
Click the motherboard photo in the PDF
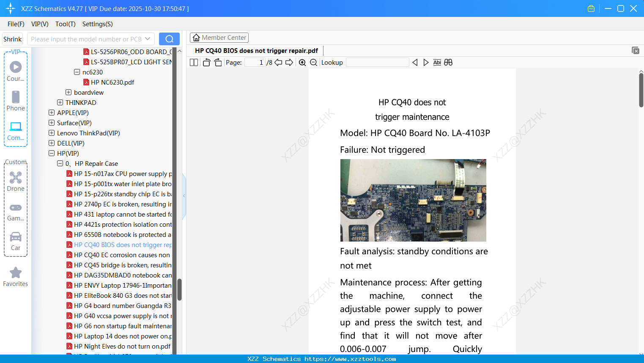click(413, 200)
